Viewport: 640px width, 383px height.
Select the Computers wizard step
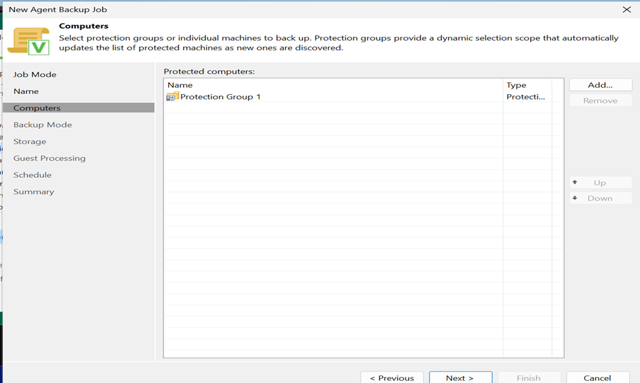pos(79,108)
